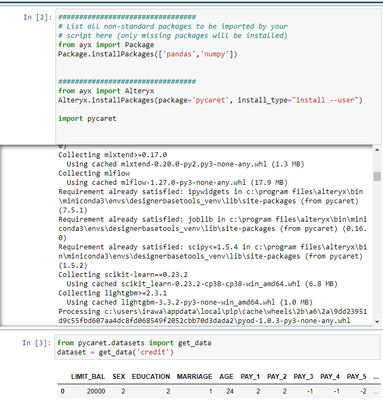Click the output scrollbar up arrow
Screen dimensions: 383x400
[x=377, y=150]
